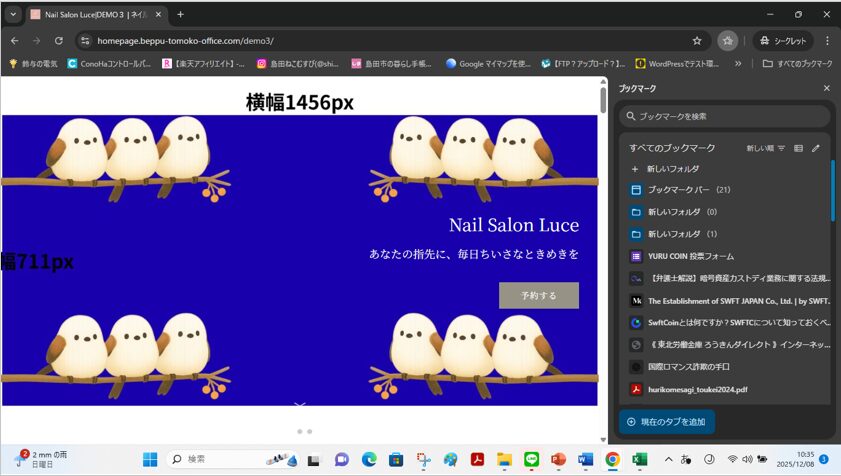
Task: Click 現在のタブを追加 button
Action: tap(667, 422)
